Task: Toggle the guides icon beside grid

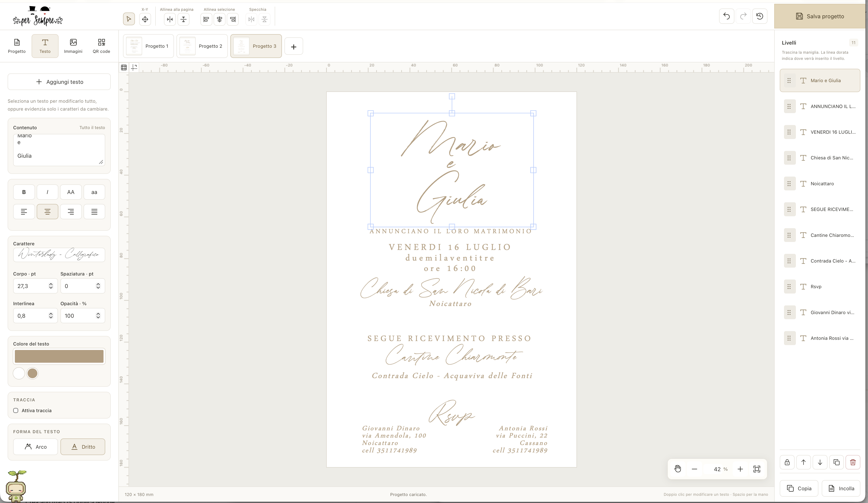Action: point(134,67)
